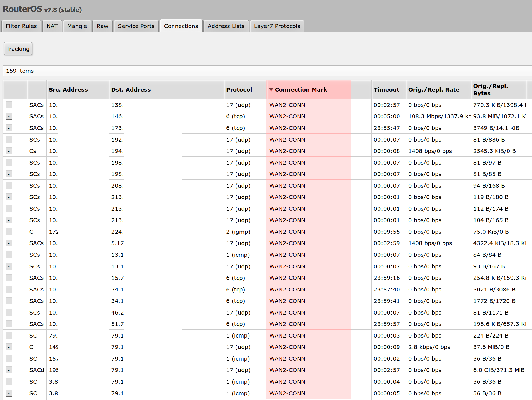
Task: Remove the 34.1 connection with timeout 23:59:41
Action: [9, 301]
